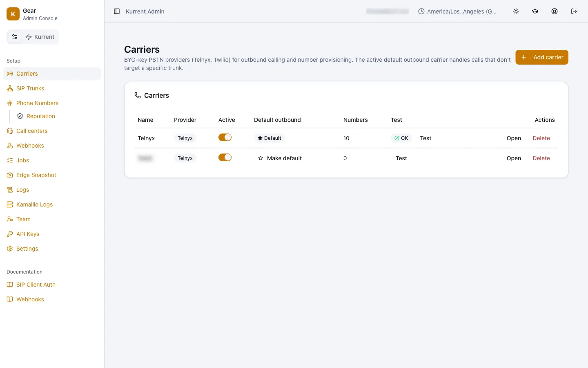This screenshot has width=588, height=368.
Task: Click the Add carrier button
Action: pos(542,57)
